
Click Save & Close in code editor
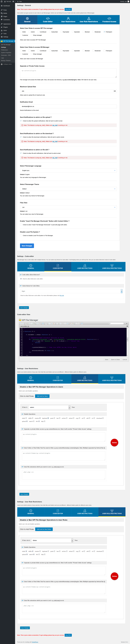pos(115,360)
